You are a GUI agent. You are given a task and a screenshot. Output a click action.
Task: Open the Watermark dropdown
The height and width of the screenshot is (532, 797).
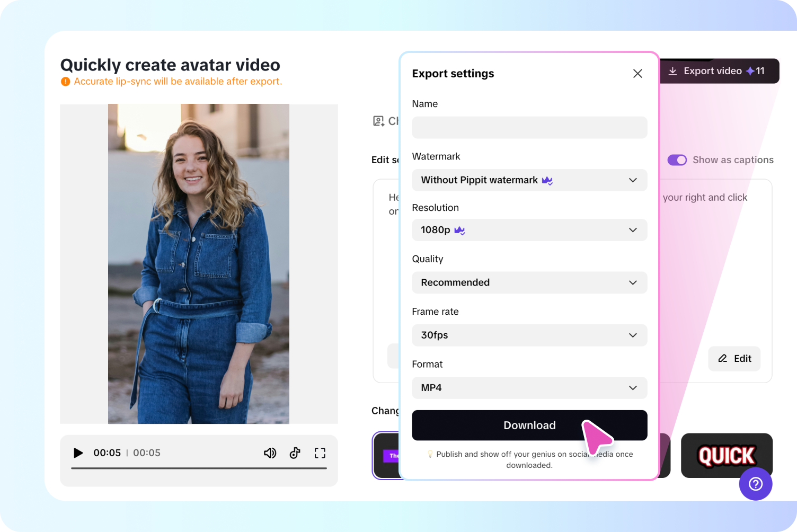pos(529,180)
